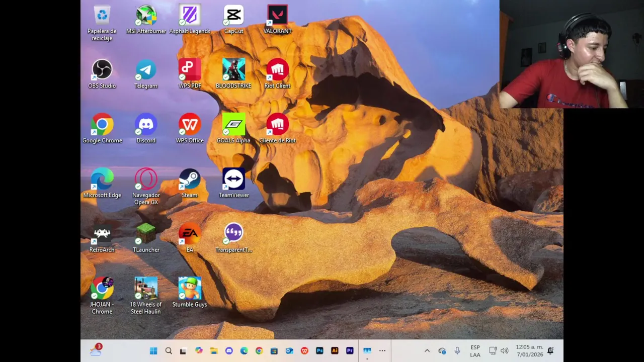The image size is (644, 362).
Task: Open the volume speaker tray icon
Action: pos(505,351)
